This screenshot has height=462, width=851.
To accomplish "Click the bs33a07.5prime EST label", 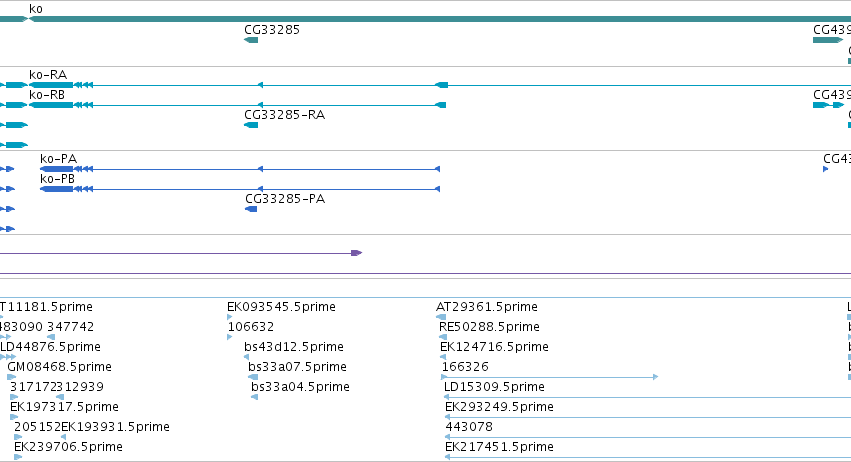I will (x=297, y=367).
